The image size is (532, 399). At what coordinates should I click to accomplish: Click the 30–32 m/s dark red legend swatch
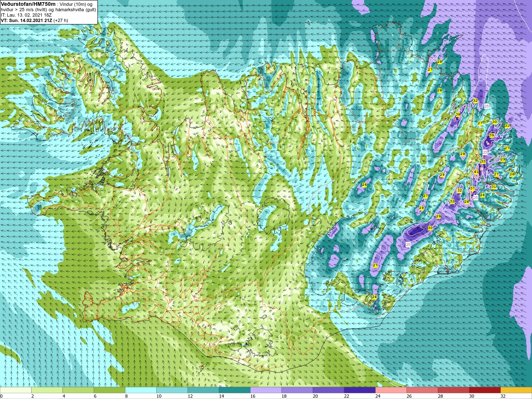(485, 390)
